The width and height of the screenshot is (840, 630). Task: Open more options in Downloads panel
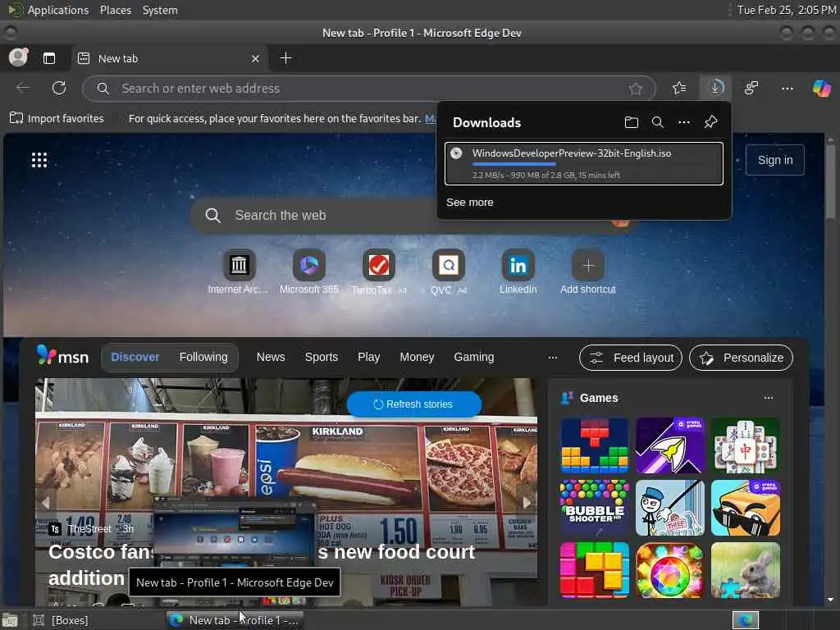pyautogui.click(x=683, y=122)
